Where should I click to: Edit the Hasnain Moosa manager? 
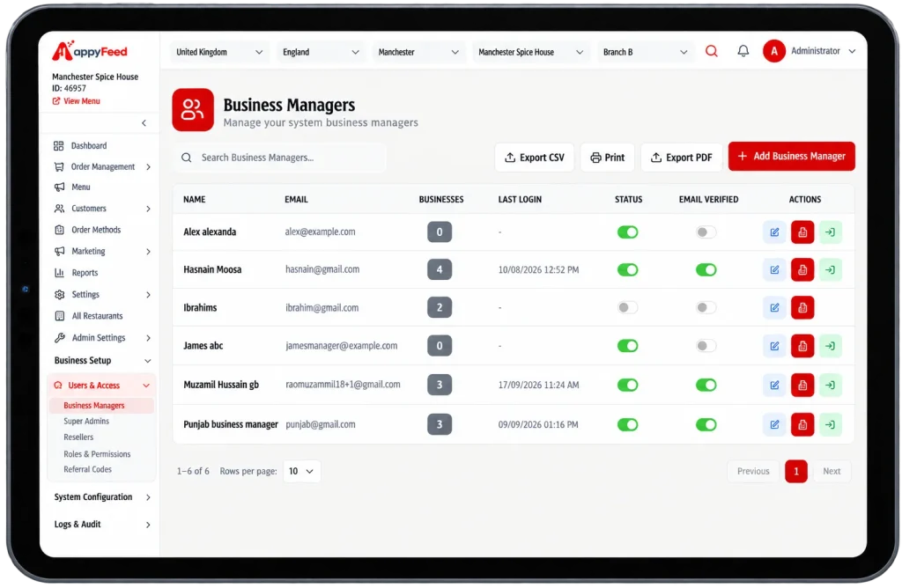pyautogui.click(x=774, y=269)
